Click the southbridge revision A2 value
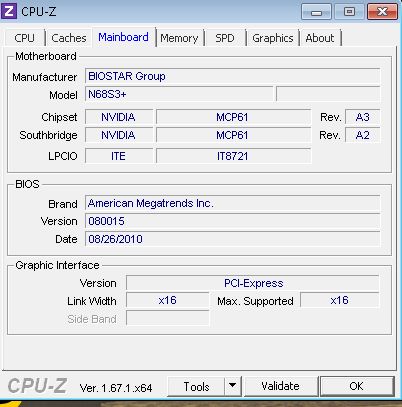 click(362, 135)
